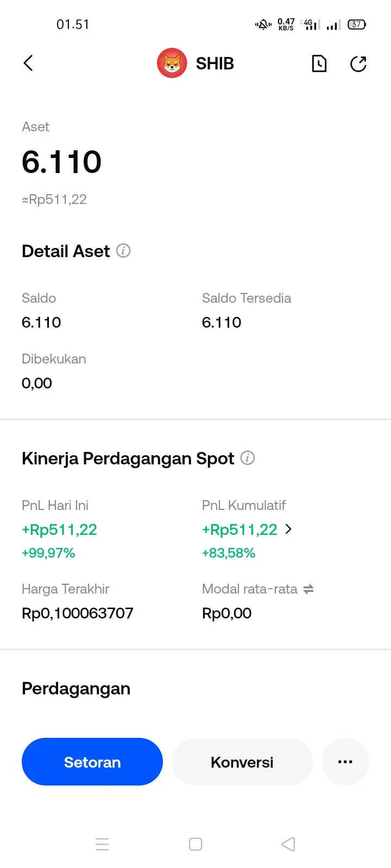The image size is (391, 868).
Task: Tap Android recent apps menu icon
Action: pyautogui.click(x=102, y=844)
